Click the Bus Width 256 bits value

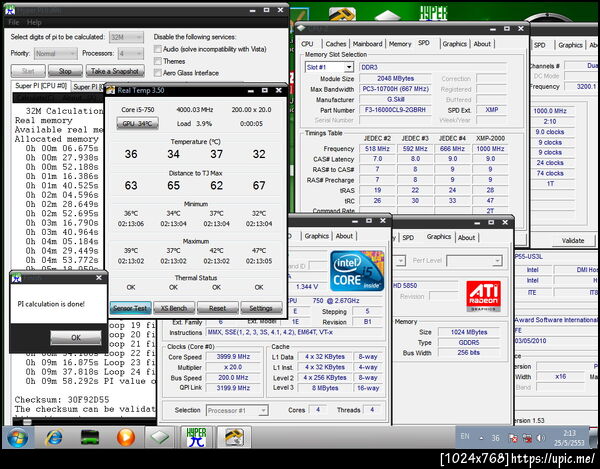[469, 353]
